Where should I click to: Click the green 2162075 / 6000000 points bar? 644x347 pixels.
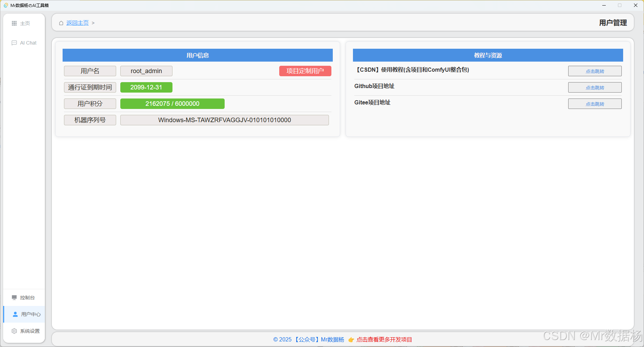[172, 104]
